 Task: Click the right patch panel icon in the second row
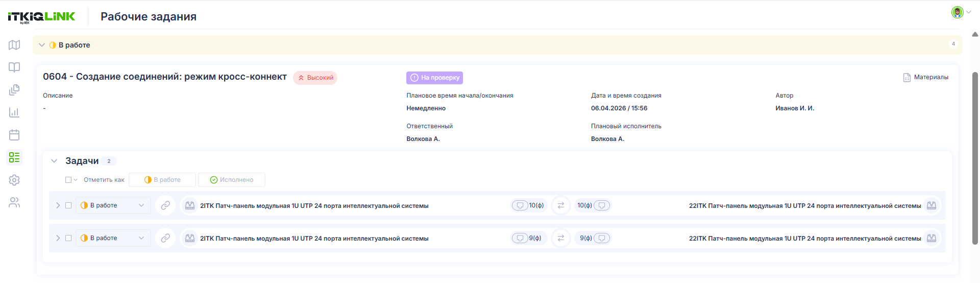pos(932,238)
